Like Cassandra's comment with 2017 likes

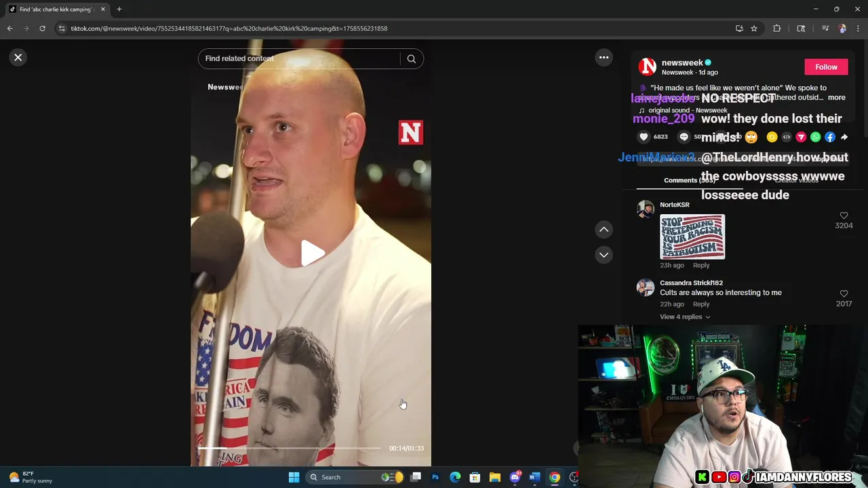844,294
